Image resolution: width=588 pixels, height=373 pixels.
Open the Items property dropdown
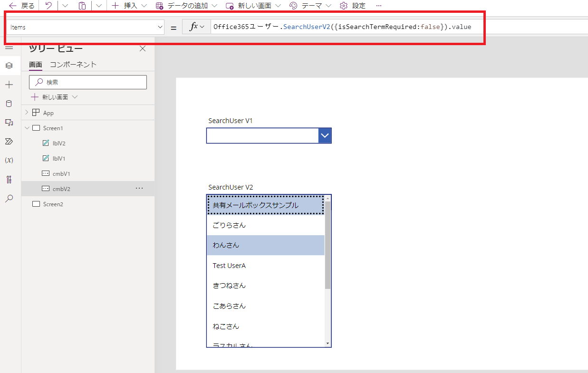(159, 27)
